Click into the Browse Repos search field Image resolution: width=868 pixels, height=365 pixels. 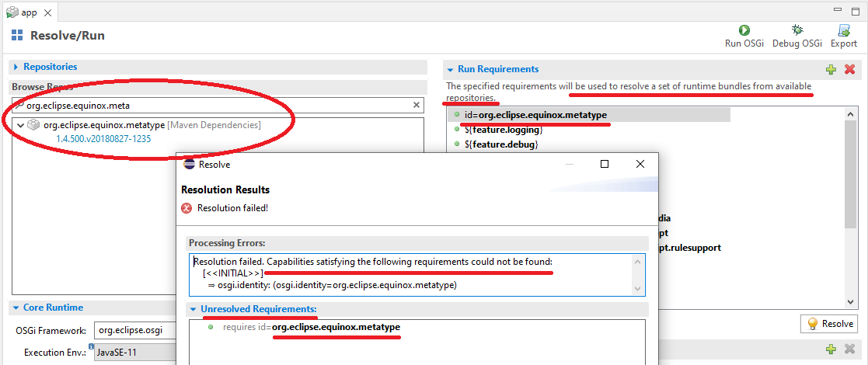[x=218, y=105]
